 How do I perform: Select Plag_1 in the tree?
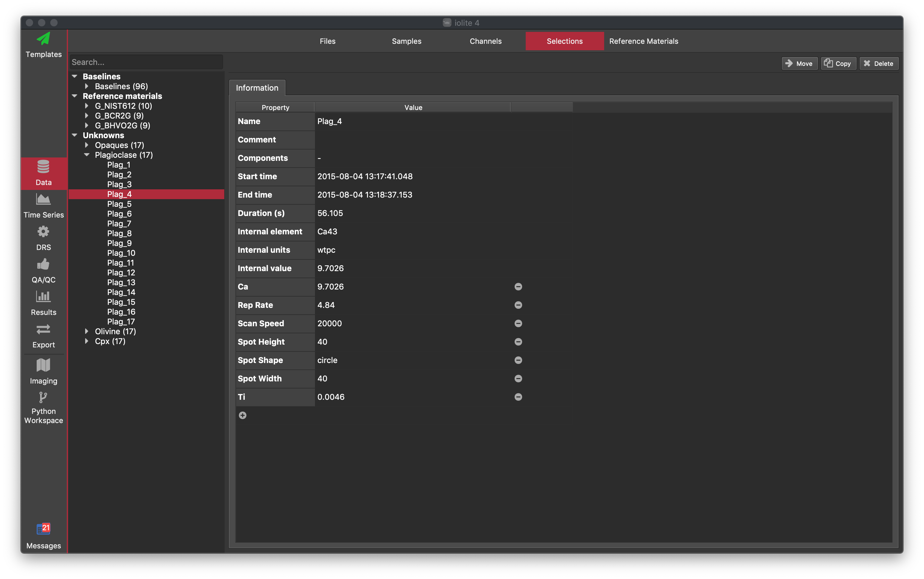coord(119,165)
